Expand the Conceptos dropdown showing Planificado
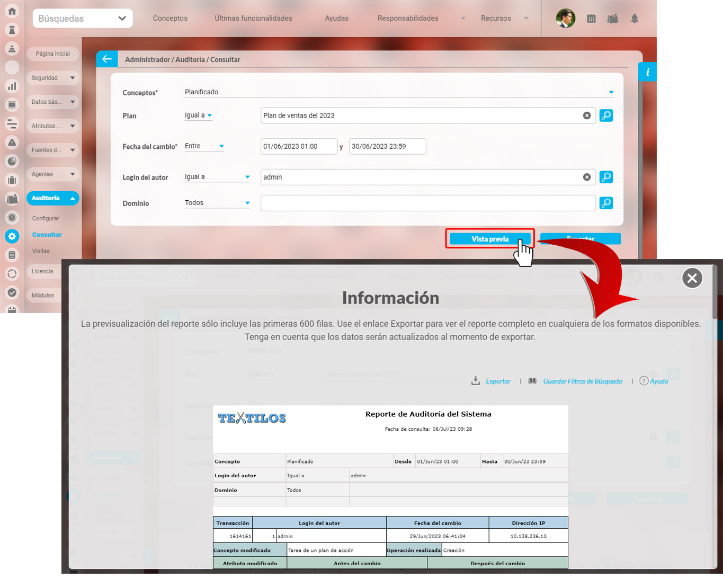The width and height of the screenshot is (723, 588). (611, 93)
